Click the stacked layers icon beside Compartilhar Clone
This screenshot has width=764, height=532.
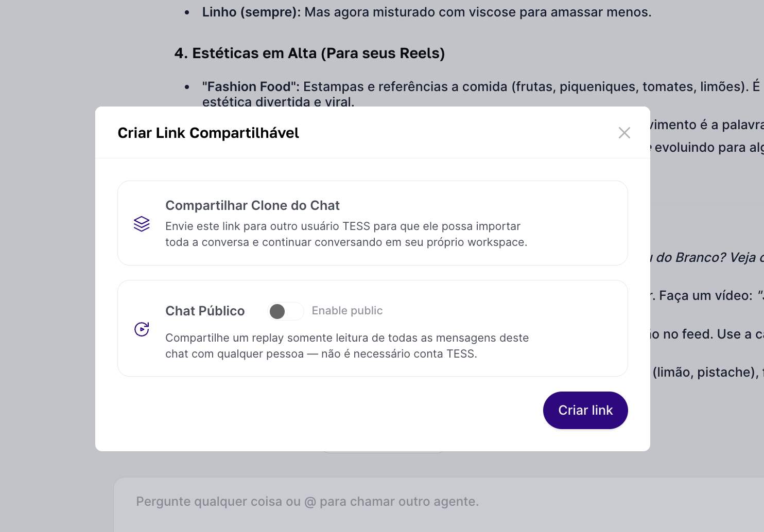[x=142, y=224]
